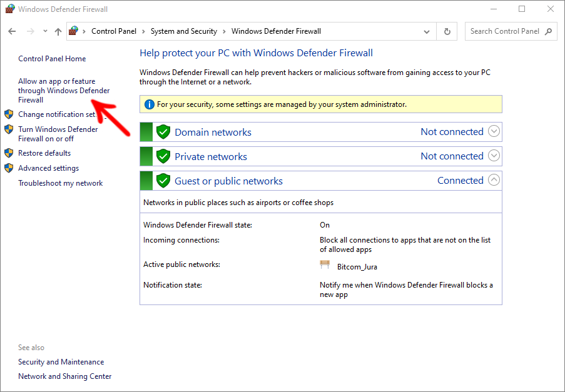565x392 pixels.
Task: Click the Search Control Panel field
Action: point(511,31)
